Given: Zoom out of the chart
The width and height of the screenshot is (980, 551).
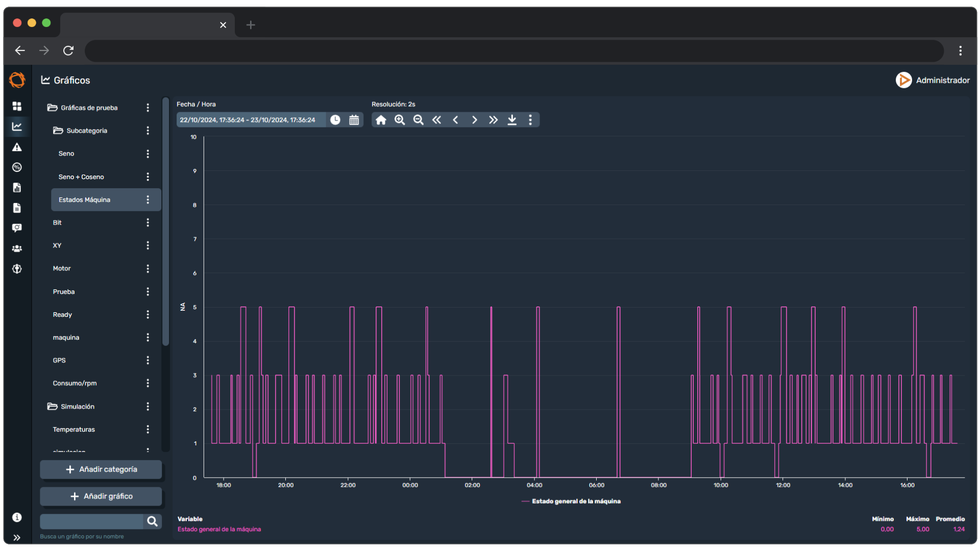Looking at the screenshot, I should coord(418,120).
